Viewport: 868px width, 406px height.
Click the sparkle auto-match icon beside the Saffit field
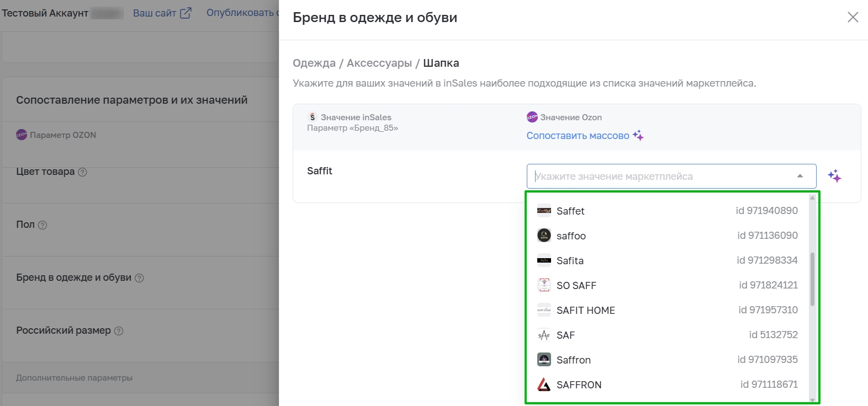[x=834, y=176]
